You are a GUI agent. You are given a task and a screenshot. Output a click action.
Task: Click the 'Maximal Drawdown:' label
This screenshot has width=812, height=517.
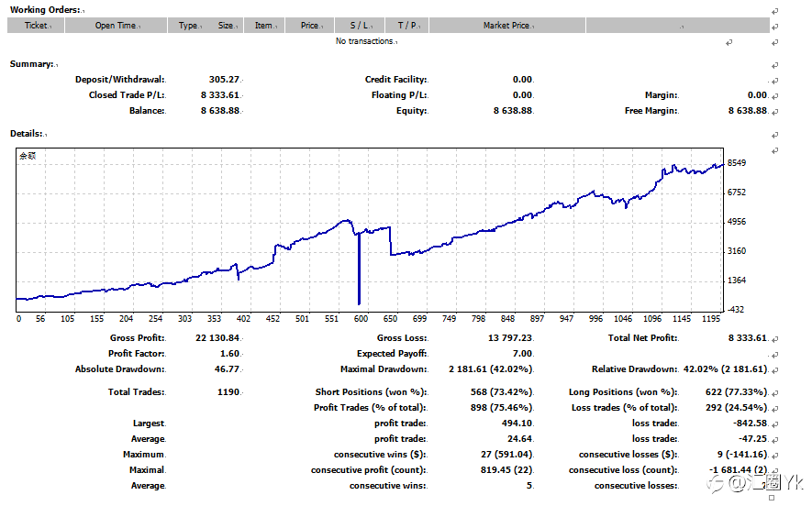click(384, 369)
